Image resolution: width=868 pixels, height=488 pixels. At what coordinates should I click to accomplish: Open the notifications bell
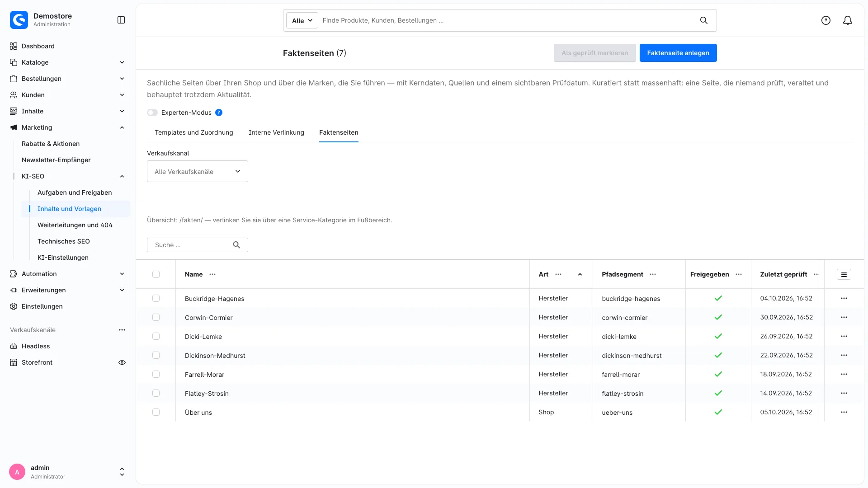click(x=848, y=20)
